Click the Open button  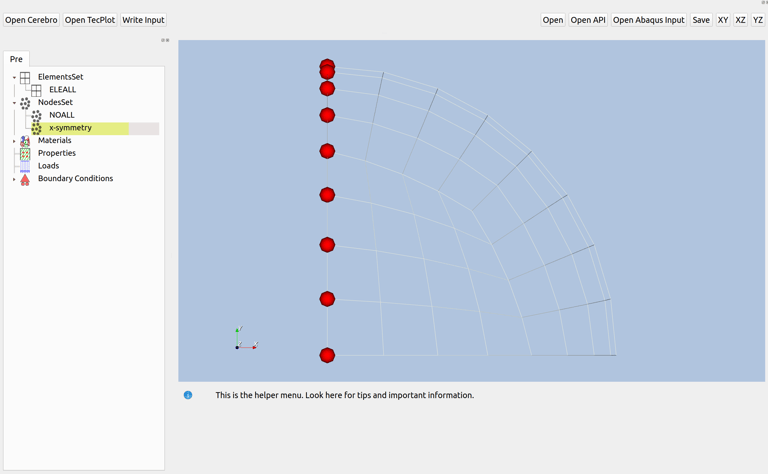[553, 20]
